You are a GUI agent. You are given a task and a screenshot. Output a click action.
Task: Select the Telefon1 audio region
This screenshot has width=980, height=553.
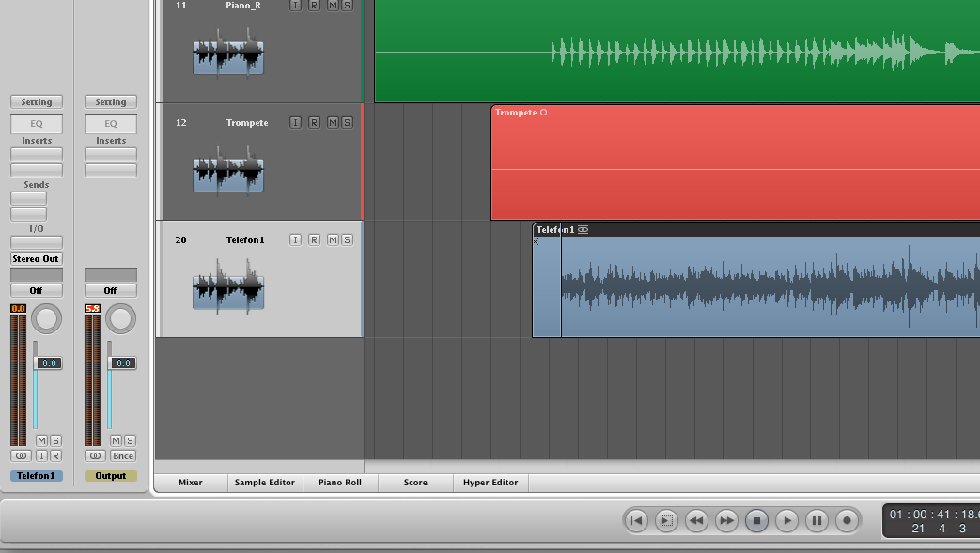[x=756, y=281]
